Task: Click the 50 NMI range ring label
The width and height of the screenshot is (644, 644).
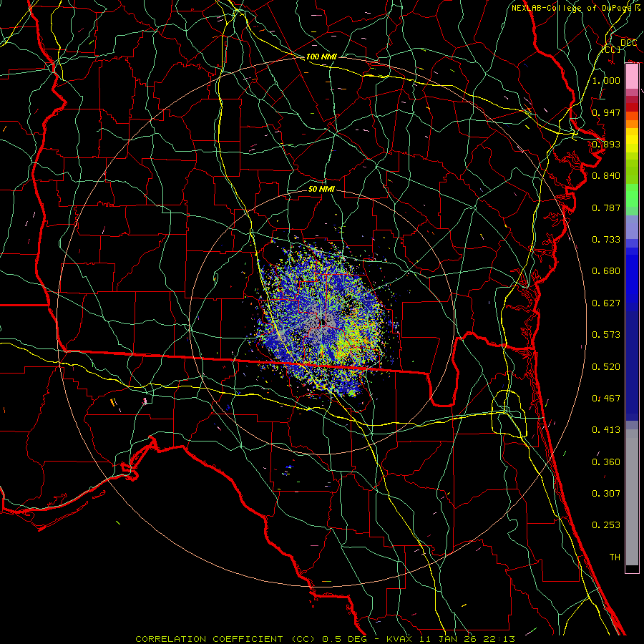Action: [321, 189]
